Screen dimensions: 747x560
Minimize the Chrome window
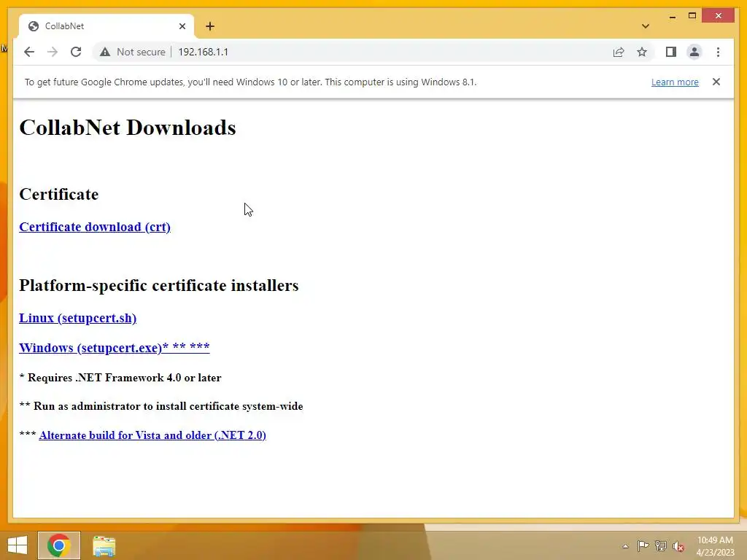(x=672, y=16)
